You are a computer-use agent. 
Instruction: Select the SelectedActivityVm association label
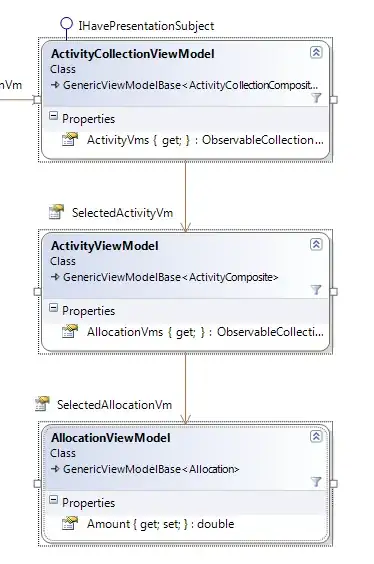[x=122, y=213]
